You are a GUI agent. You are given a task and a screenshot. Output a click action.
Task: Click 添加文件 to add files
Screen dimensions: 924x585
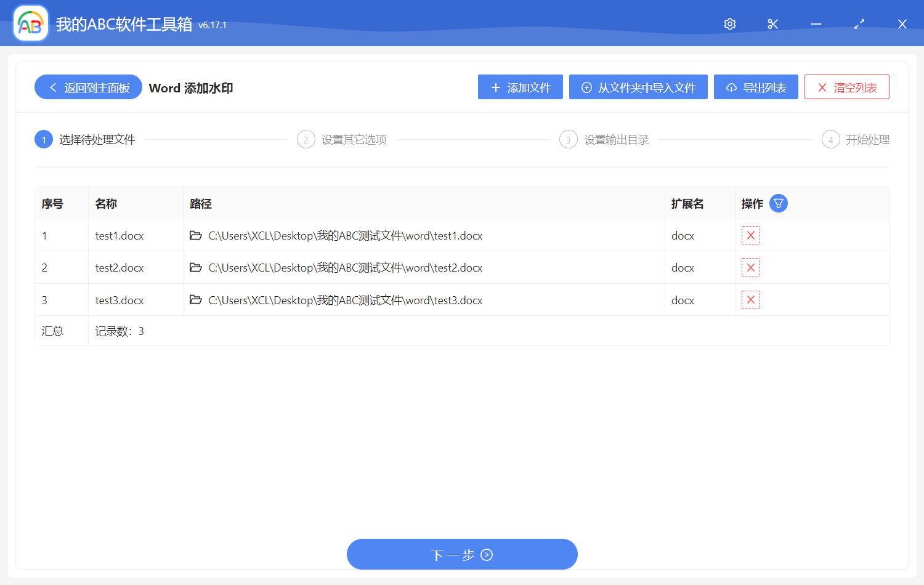tap(520, 87)
